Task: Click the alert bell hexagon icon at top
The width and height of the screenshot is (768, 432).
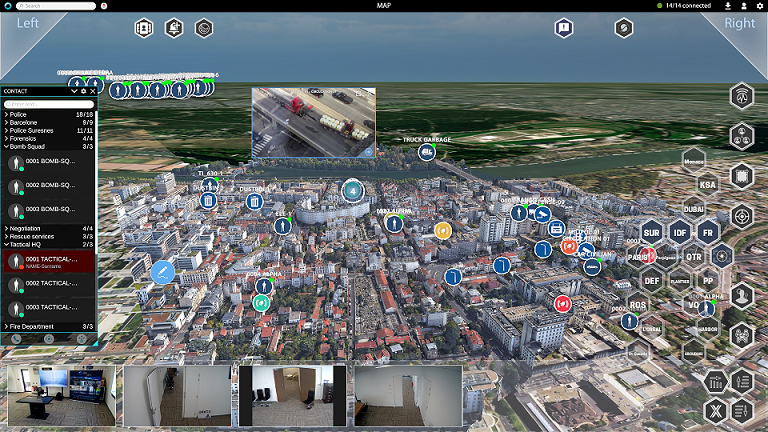Action: 174,28
